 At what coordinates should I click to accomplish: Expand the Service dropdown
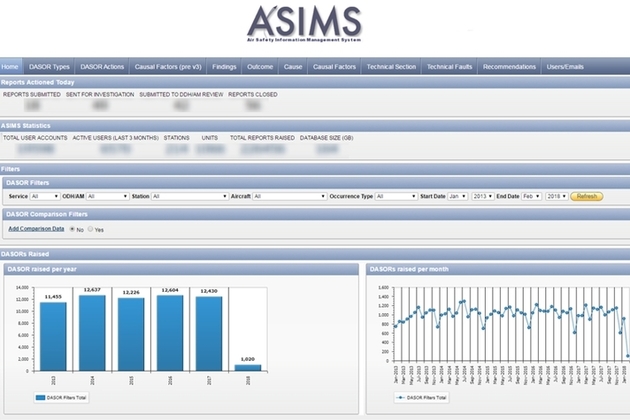pos(45,197)
